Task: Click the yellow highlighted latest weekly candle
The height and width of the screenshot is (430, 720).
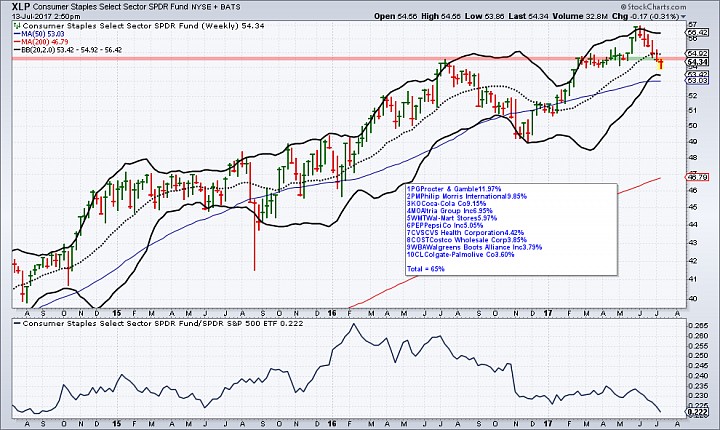Action: click(x=661, y=63)
